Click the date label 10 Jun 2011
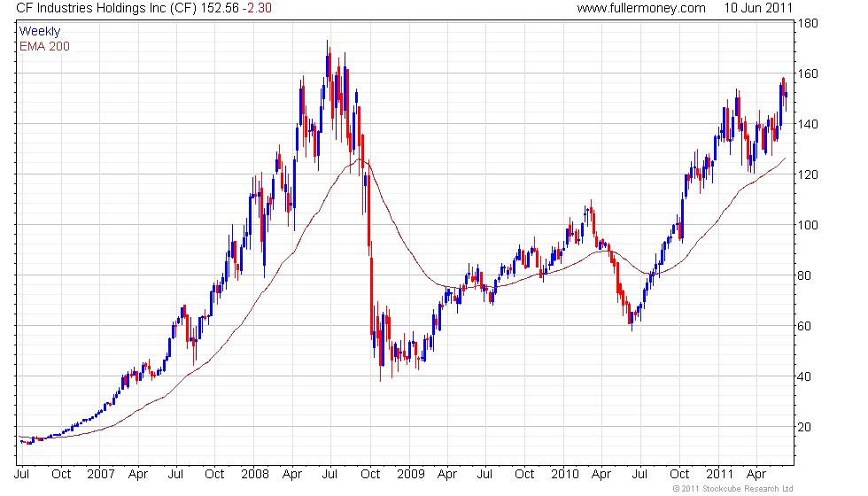This screenshot has height=496, width=868. 758,8
